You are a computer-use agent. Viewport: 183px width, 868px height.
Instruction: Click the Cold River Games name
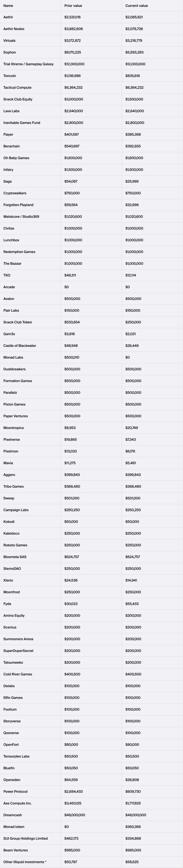click(x=18, y=674)
